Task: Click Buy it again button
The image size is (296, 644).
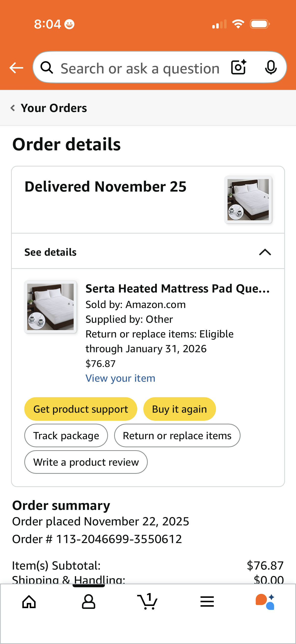Action: (179, 409)
